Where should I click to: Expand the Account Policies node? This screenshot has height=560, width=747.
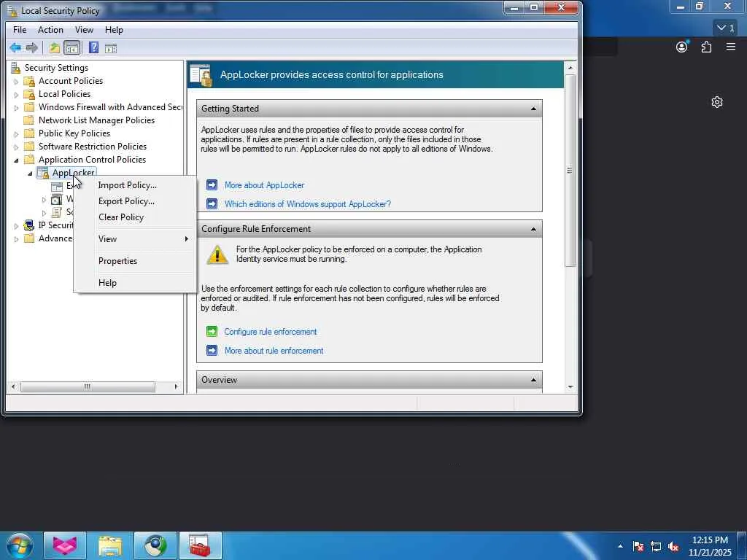(x=16, y=82)
